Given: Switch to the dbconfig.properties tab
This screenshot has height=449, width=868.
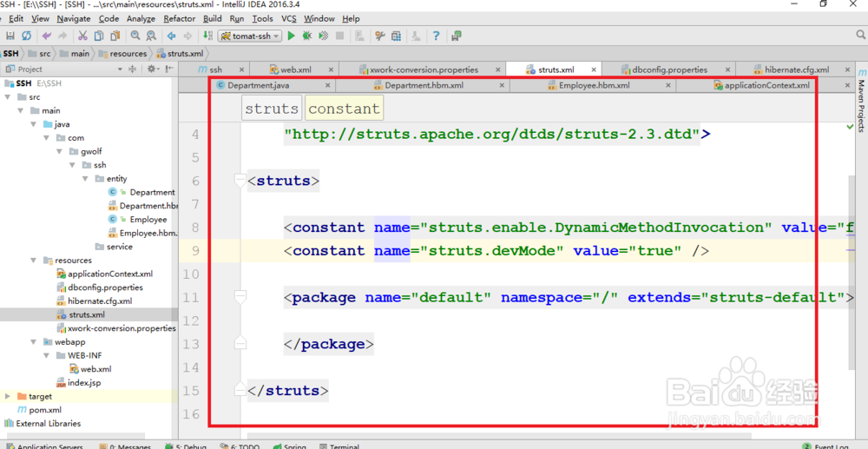Looking at the screenshot, I should point(670,69).
